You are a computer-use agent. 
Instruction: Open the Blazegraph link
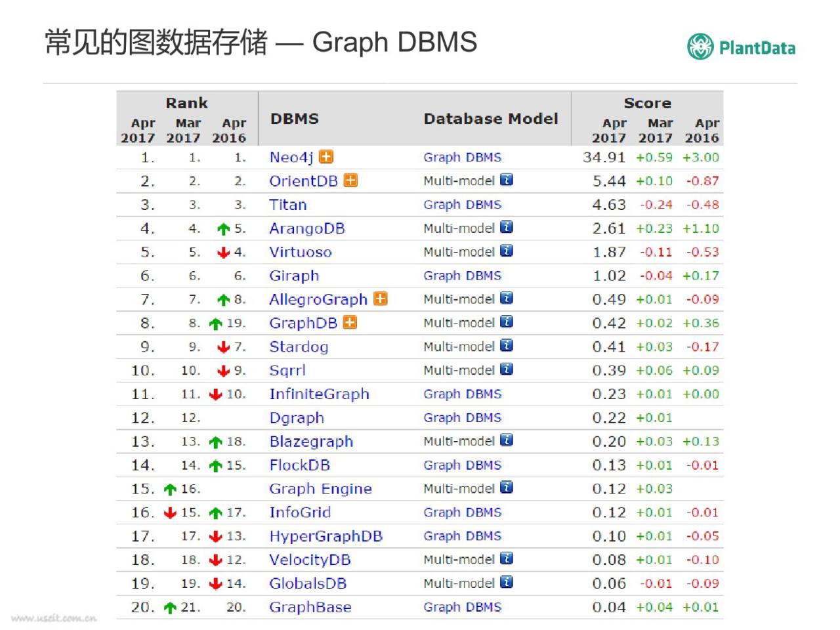(311, 442)
